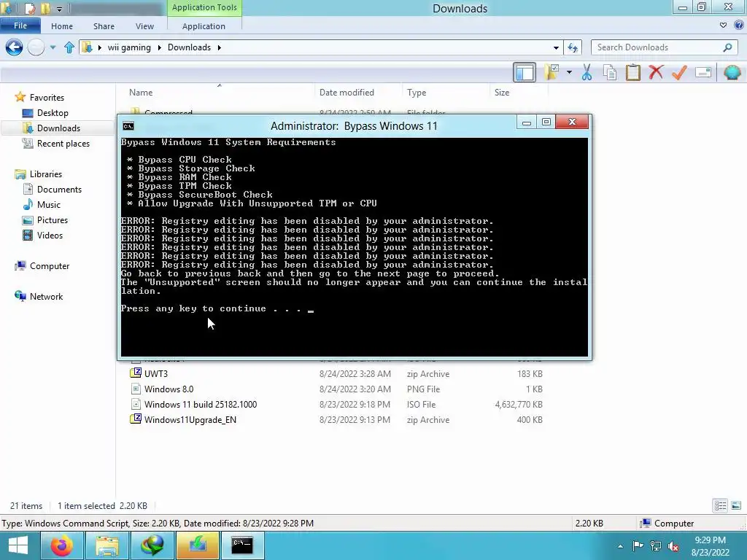
Task: Click the Rename icon in toolbar
Action: click(x=703, y=72)
